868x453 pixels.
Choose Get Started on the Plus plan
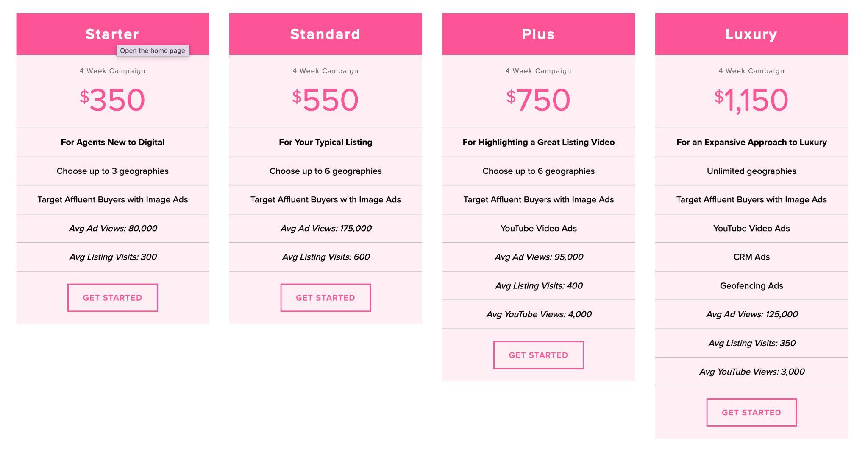click(538, 355)
